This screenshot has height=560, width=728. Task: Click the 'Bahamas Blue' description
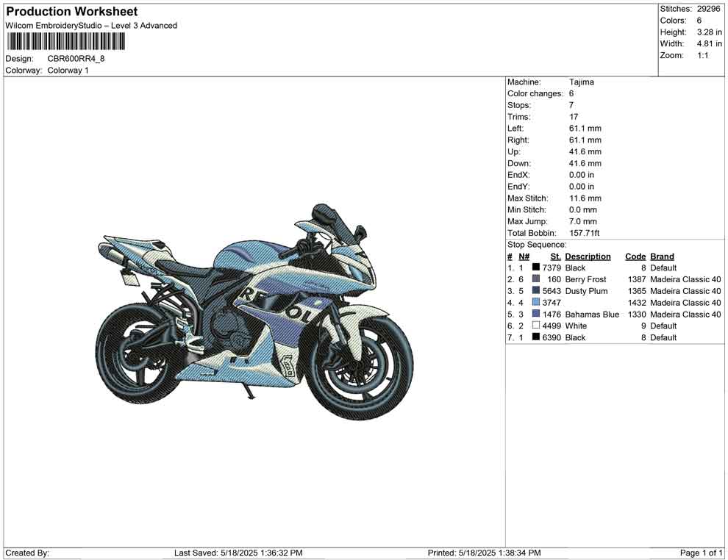(x=592, y=314)
